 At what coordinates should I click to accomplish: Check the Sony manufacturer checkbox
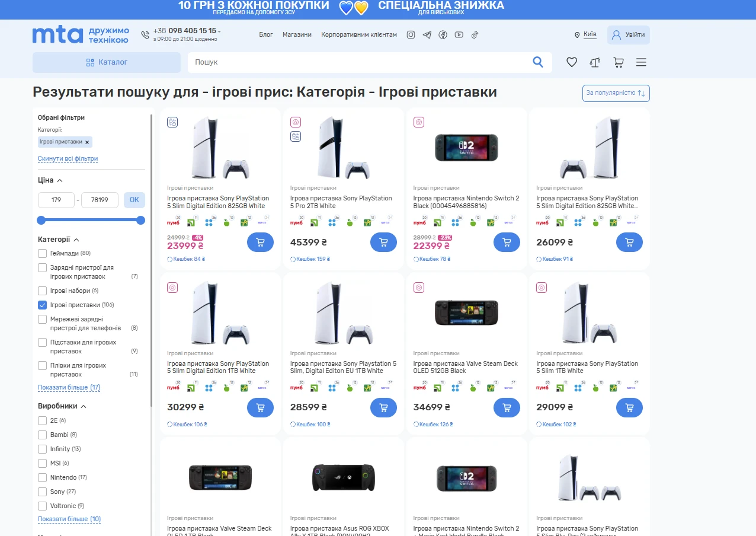(42, 492)
